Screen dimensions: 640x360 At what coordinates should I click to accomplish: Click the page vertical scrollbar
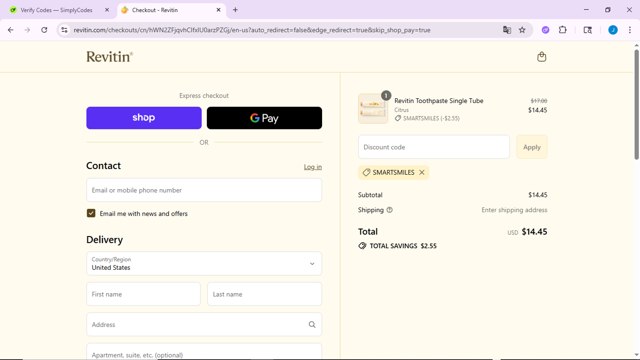tap(636, 104)
